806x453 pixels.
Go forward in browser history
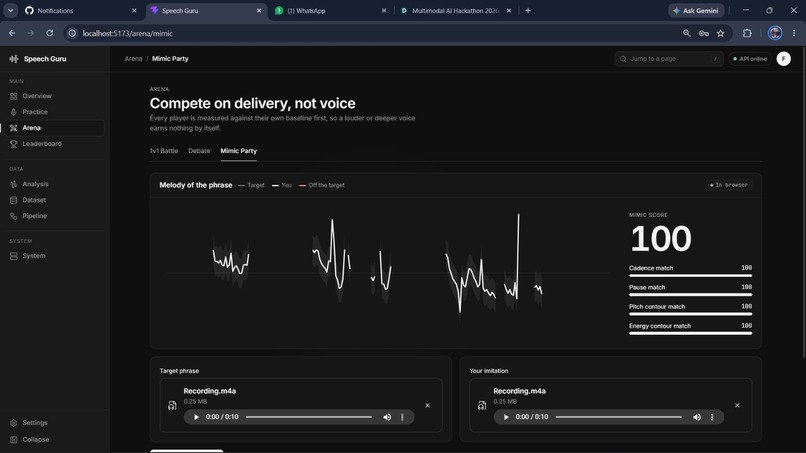coord(31,33)
